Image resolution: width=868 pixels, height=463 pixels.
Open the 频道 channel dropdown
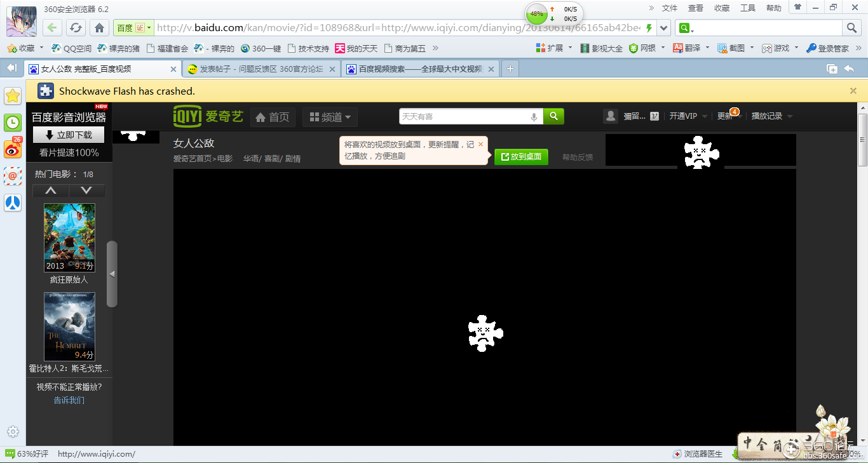tap(330, 117)
